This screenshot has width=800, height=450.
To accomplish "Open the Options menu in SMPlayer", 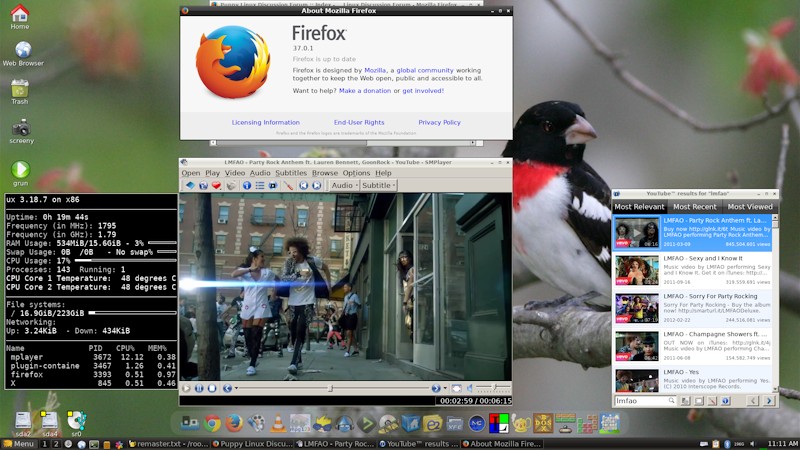I will (356, 173).
